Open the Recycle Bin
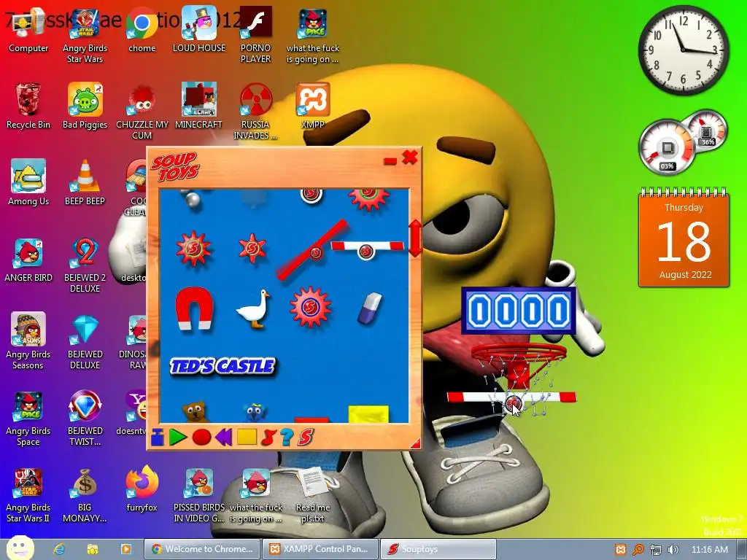 tap(28, 106)
